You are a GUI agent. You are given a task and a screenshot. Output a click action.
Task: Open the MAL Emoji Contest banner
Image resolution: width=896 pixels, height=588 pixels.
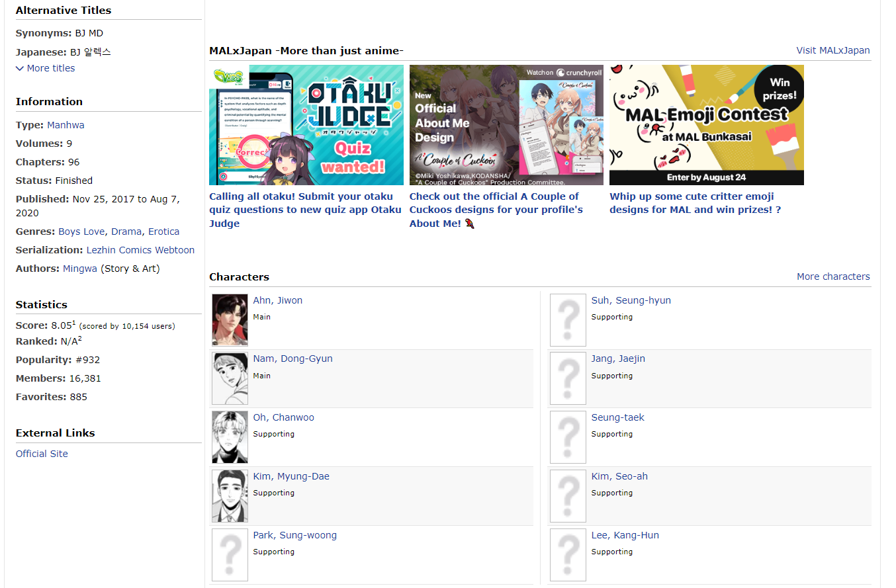[706, 125]
